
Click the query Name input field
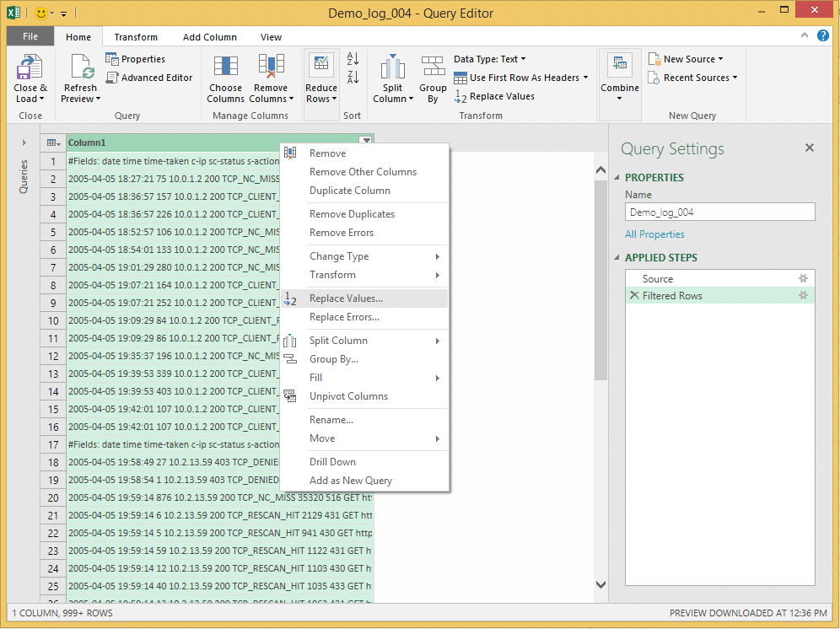click(719, 212)
